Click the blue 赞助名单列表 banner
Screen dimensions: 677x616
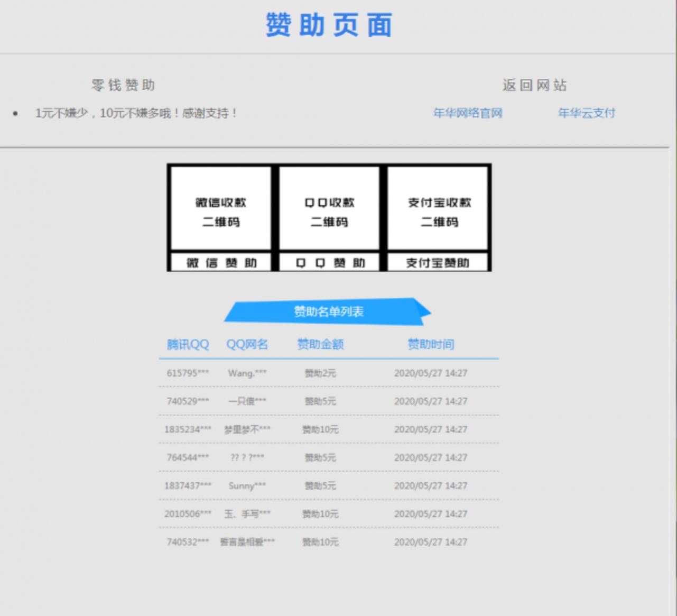pos(328,311)
